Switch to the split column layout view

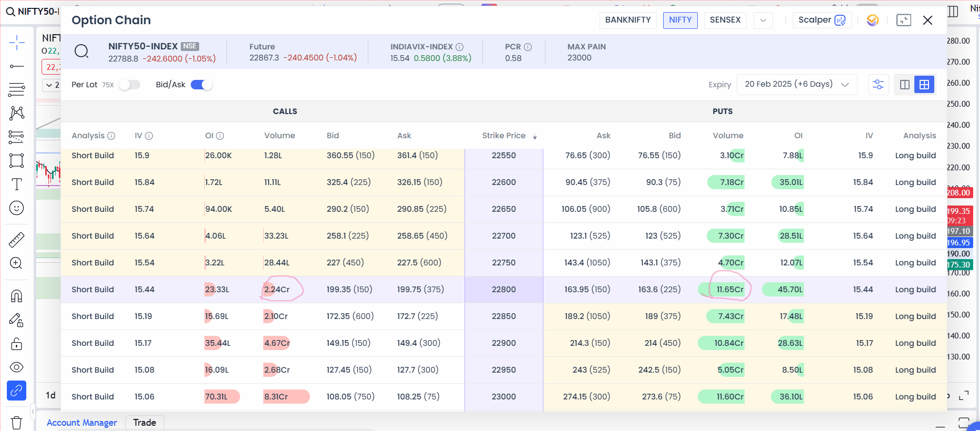[905, 85]
